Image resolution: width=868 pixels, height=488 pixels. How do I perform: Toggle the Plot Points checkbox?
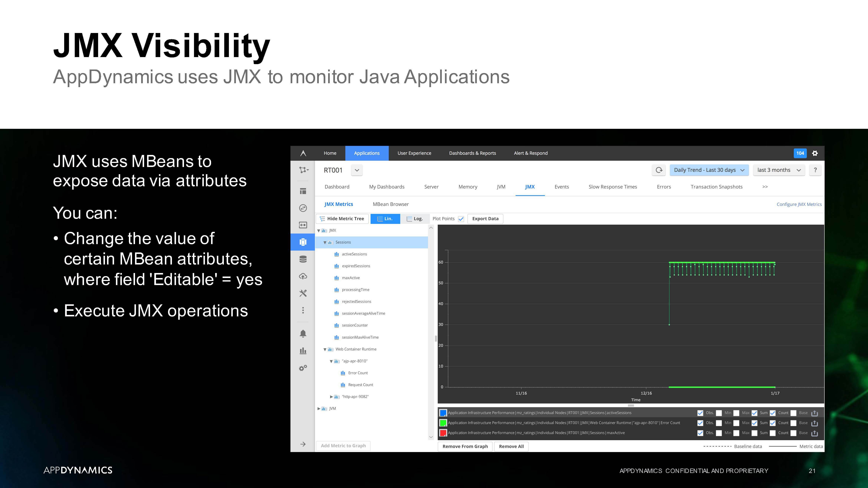461,219
